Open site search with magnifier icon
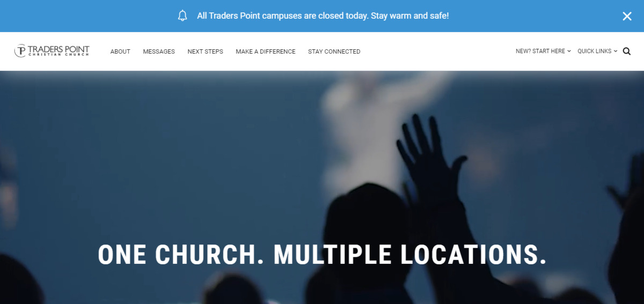644x304 pixels. [x=626, y=51]
